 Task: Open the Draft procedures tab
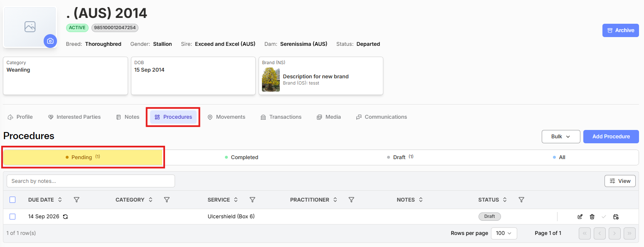pos(400,157)
